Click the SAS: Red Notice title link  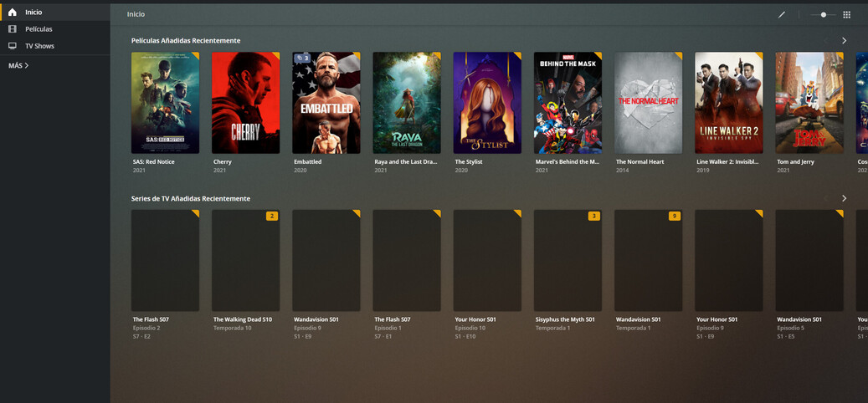[152, 162]
